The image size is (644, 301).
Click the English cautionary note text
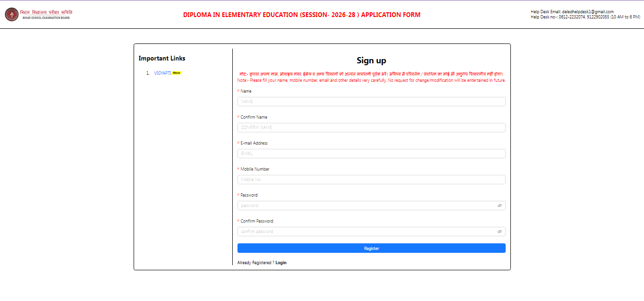(371, 80)
